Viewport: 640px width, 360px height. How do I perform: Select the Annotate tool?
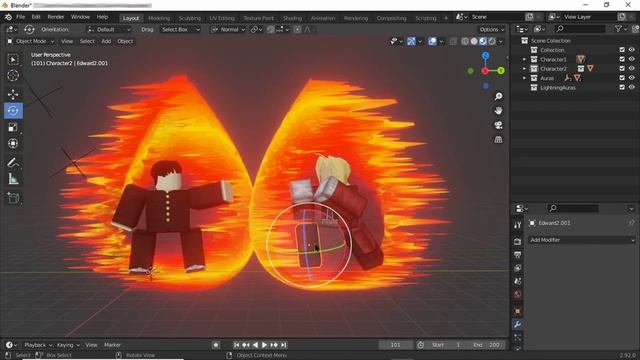tap(13, 163)
